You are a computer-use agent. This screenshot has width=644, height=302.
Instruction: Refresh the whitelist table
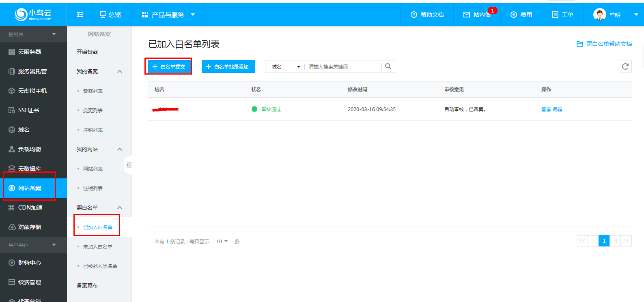point(625,66)
